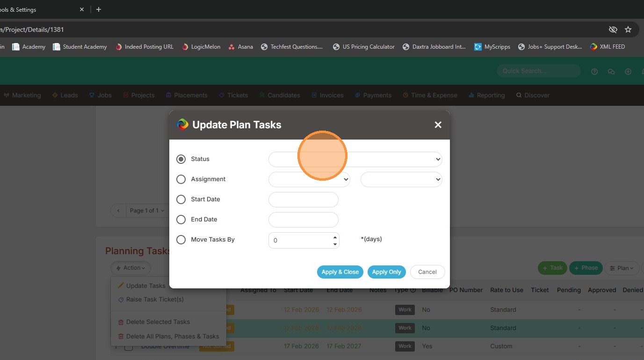This screenshot has width=644, height=360.
Task: Open the Invoices navigation tab
Action: (327, 95)
